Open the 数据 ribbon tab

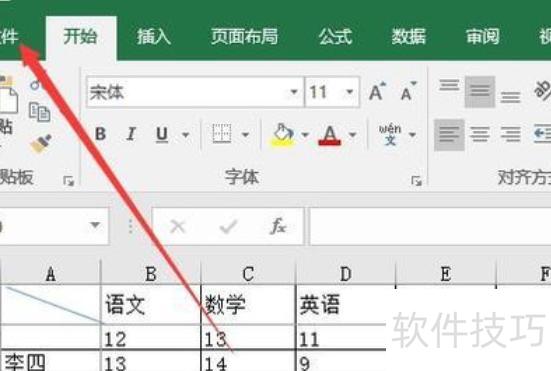click(409, 37)
